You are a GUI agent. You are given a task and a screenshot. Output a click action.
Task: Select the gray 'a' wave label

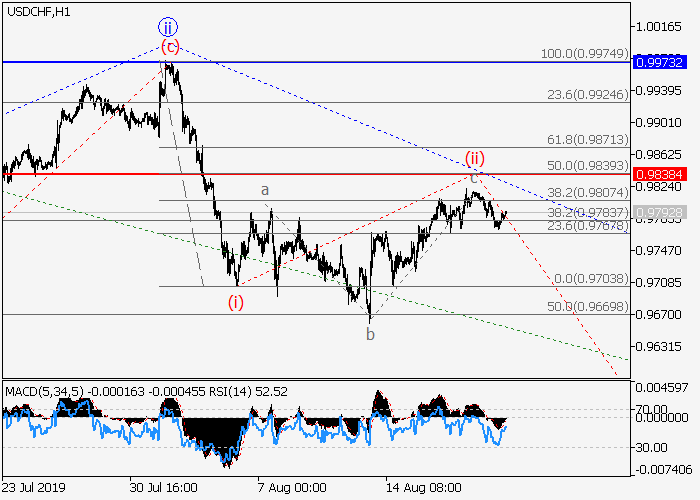coord(265,189)
